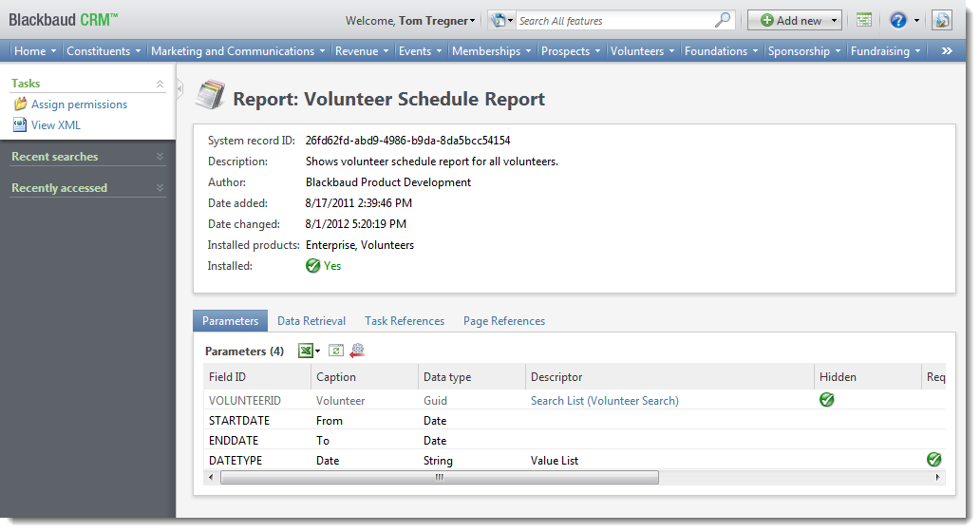980x532 pixels.
Task: Click the horizontal scrollbar thumb in grid
Action: (x=440, y=478)
